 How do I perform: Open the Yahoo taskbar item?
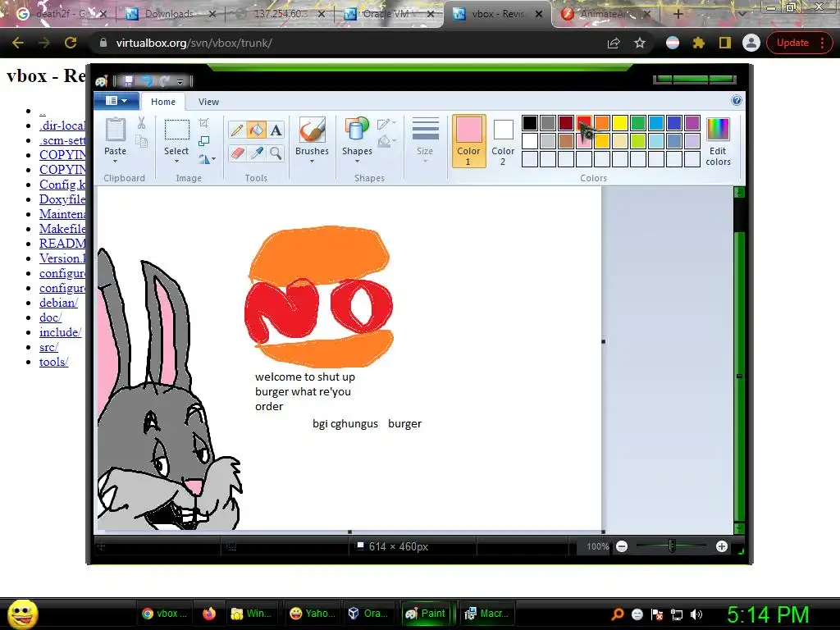313,614
